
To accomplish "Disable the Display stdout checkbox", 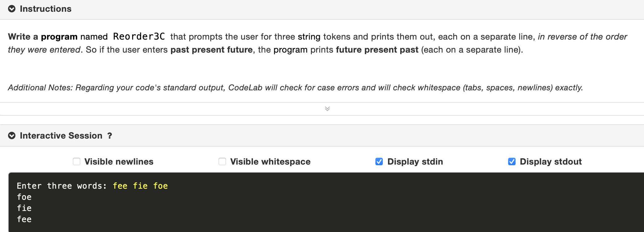I will click(x=512, y=161).
